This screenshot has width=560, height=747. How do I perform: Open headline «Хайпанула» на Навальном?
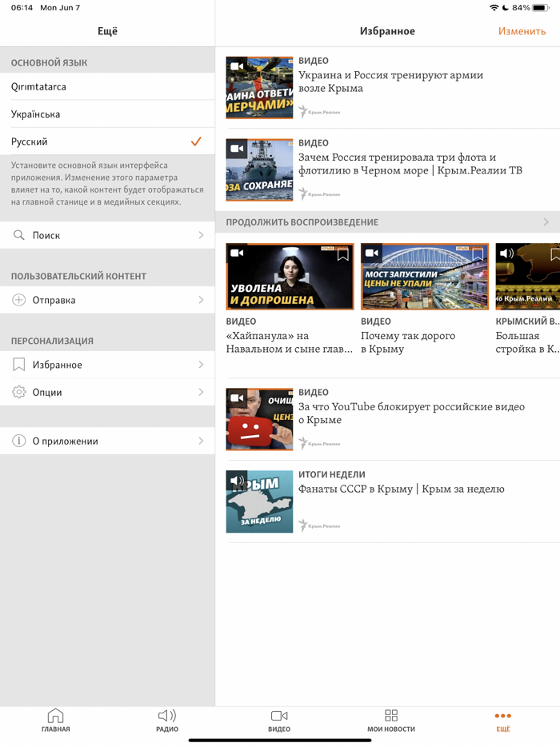click(290, 342)
